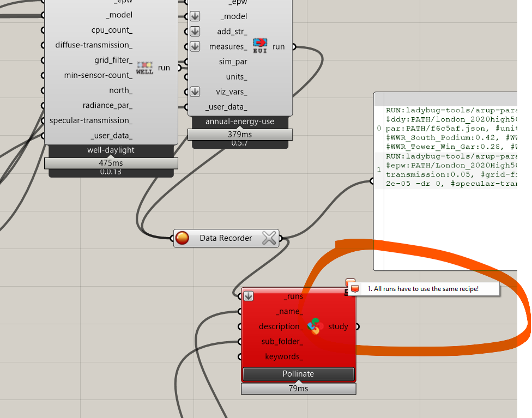Clear the Data Recorder with the X icon

[x=269, y=238]
